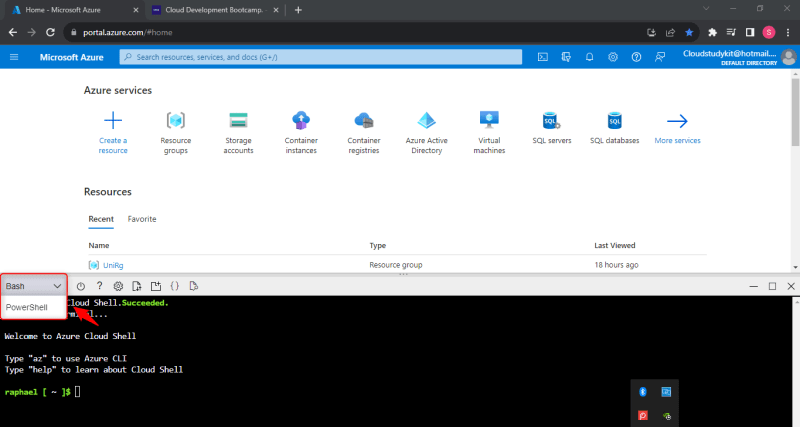Open Cloud Shell help question mark
Screen dimensions: 800x427
[x=99, y=286]
